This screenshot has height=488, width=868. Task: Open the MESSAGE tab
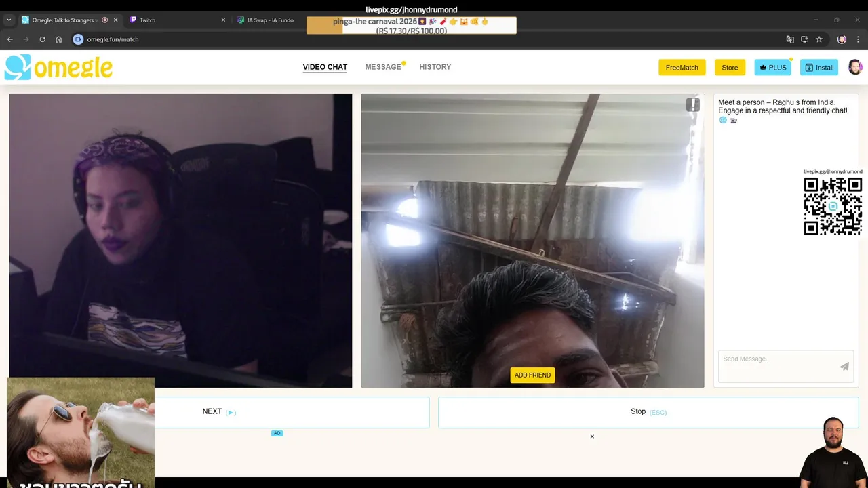pyautogui.click(x=383, y=67)
